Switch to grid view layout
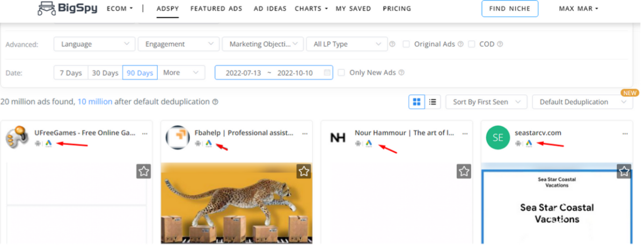This screenshot has width=644, height=251. click(x=417, y=102)
